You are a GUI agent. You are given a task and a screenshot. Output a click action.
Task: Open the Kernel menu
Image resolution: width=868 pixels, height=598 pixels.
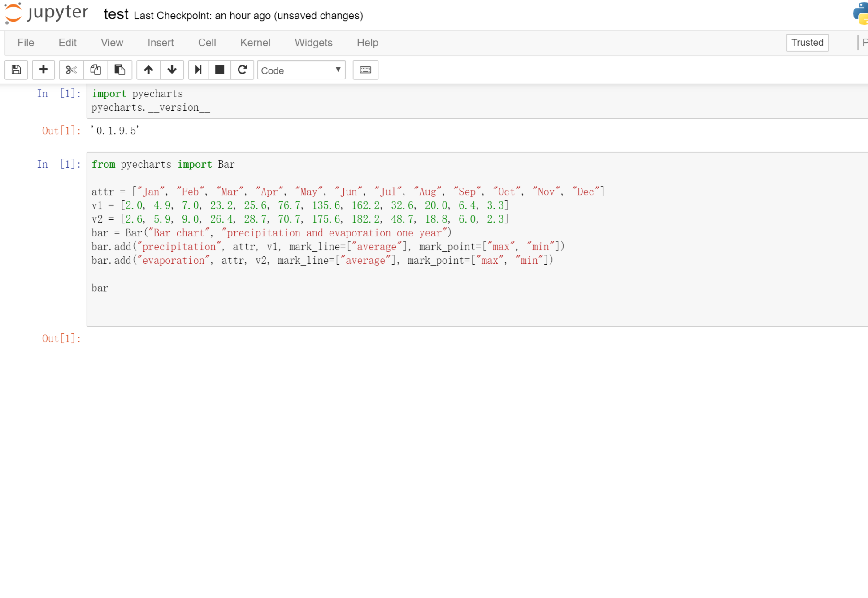tap(255, 43)
